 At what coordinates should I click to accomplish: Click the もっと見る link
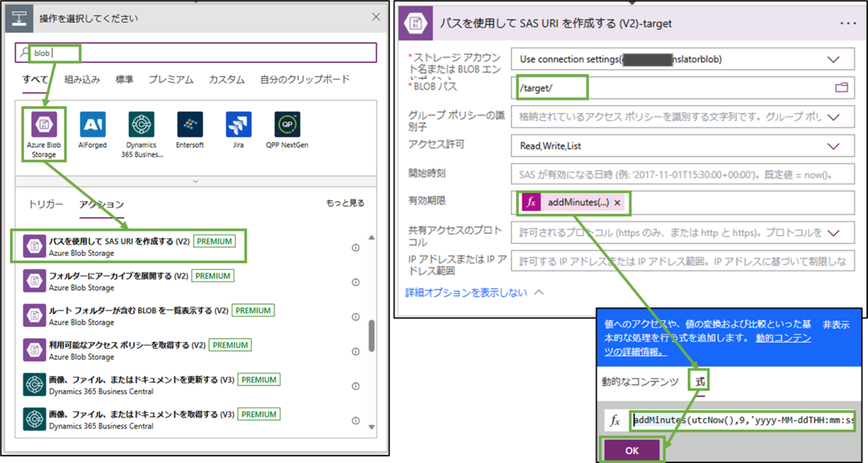pos(346,203)
